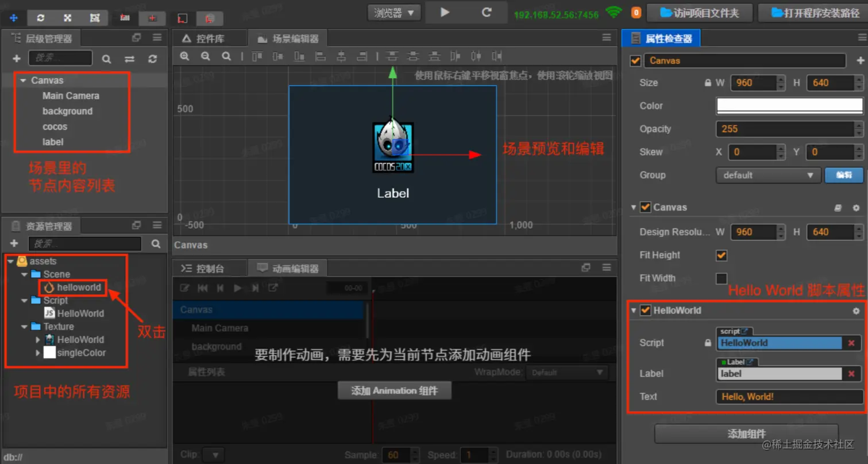Click the Opacity value field
This screenshot has height=464, width=868.
(790, 129)
